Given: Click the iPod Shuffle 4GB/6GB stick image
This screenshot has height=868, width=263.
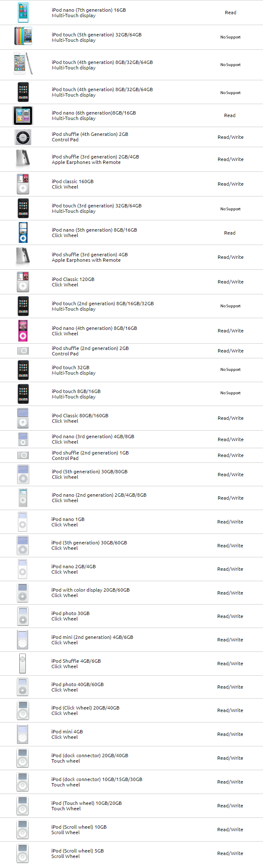Looking at the screenshot, I should (23, 664).
